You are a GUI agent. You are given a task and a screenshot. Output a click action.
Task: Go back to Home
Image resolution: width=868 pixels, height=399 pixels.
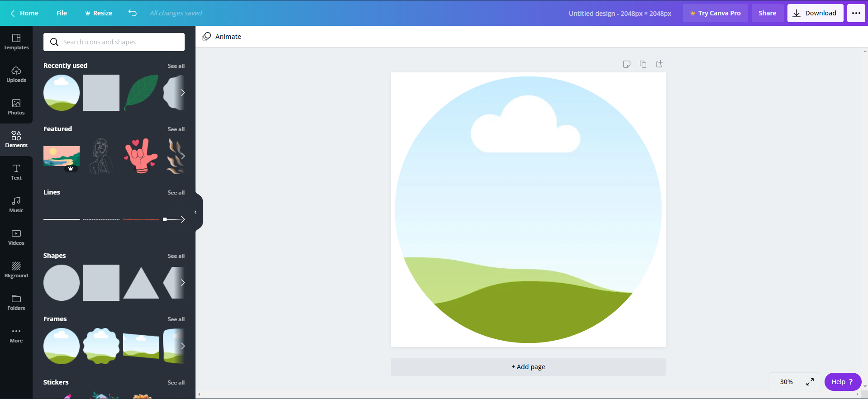[24, 13]
